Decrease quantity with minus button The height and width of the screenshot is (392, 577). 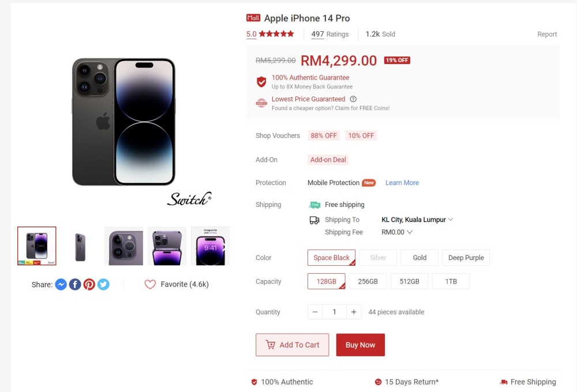(x=315, y=312)
